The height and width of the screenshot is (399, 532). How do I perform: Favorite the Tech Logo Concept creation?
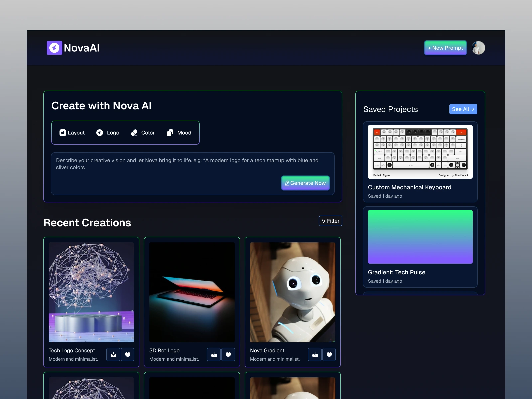pos(128,355)
